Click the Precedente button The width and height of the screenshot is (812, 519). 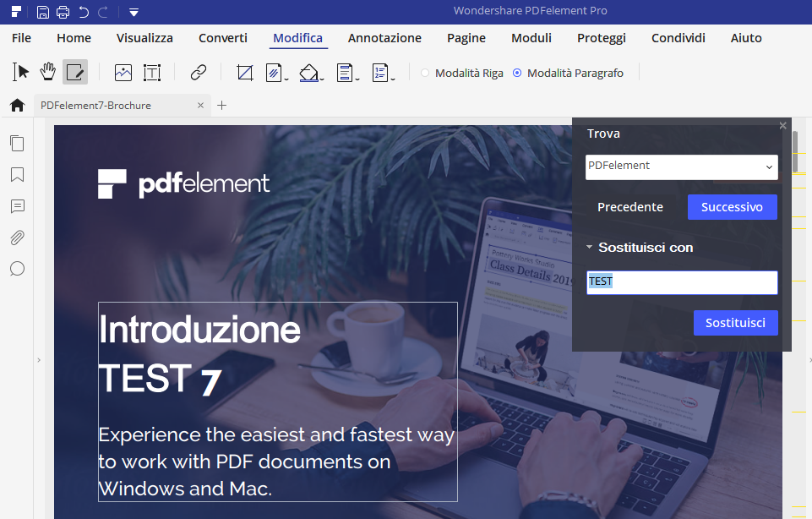tap(630, 207)
